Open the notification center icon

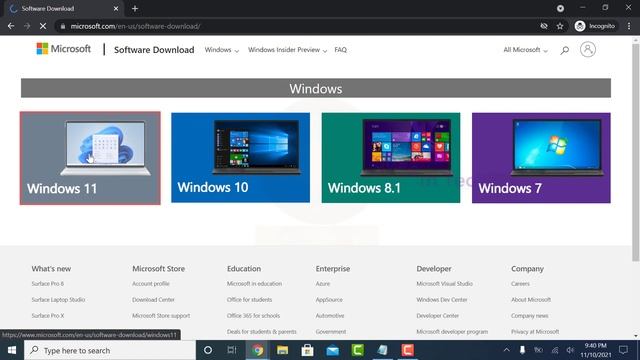[x=623, y=350]
